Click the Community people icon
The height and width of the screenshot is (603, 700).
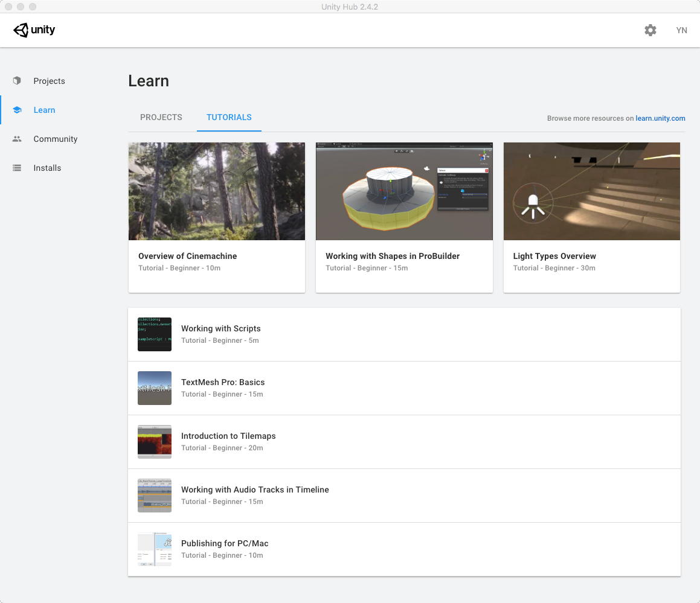click(17, 139)
